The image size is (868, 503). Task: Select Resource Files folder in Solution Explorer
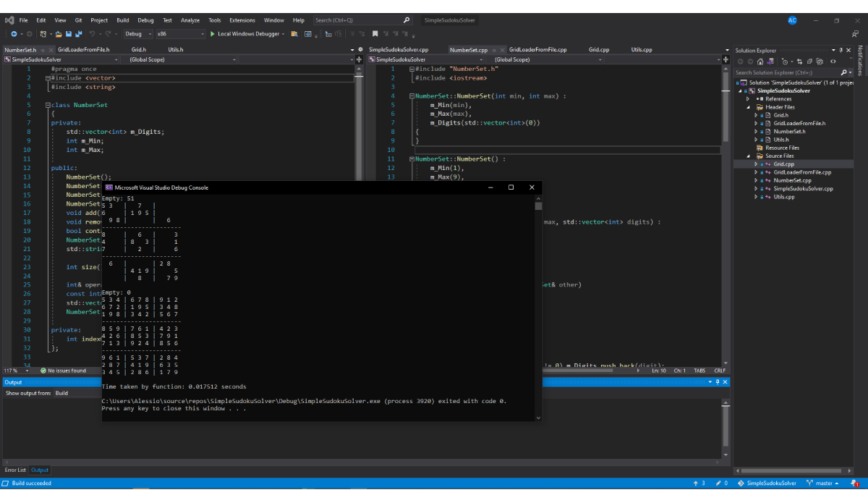coord(781,148)
